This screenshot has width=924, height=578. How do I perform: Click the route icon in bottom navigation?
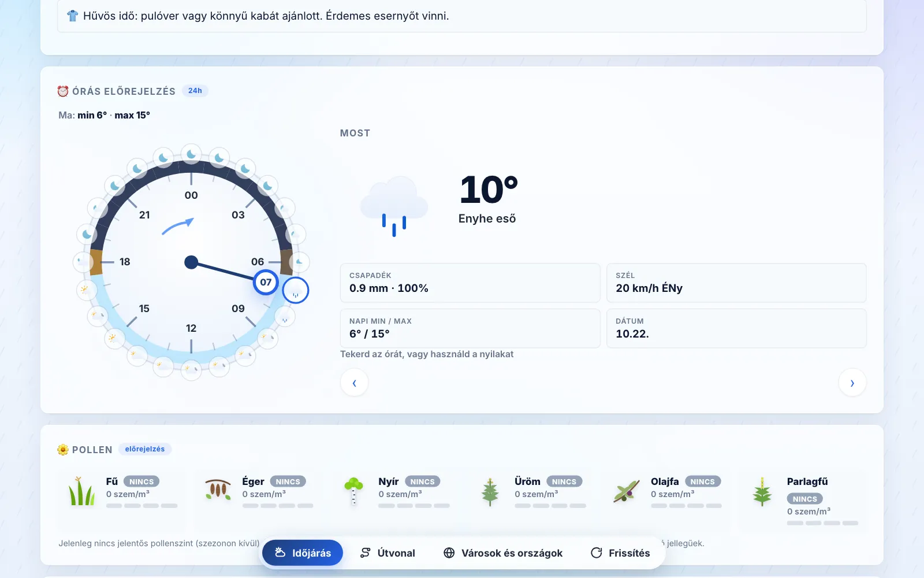365,553
